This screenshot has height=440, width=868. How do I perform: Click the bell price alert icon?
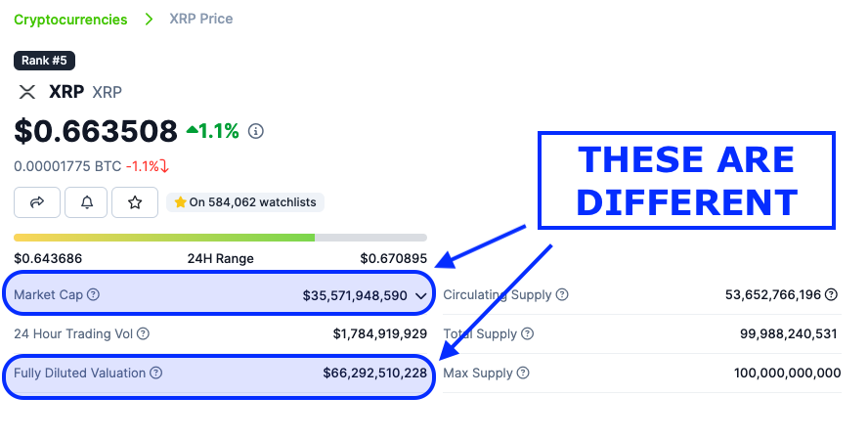pos(87,202)
